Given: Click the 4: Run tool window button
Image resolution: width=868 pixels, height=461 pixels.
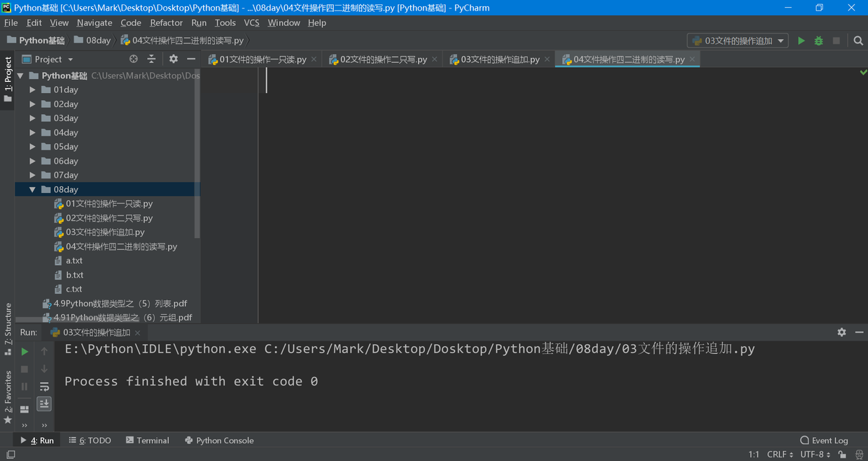Looking at the screenshot, I should tap(37, 441).
